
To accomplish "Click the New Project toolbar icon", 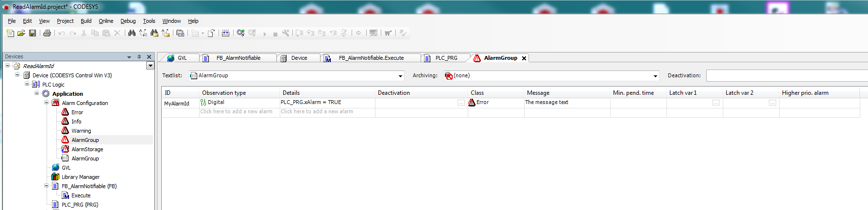I will [x=10, y=33].
